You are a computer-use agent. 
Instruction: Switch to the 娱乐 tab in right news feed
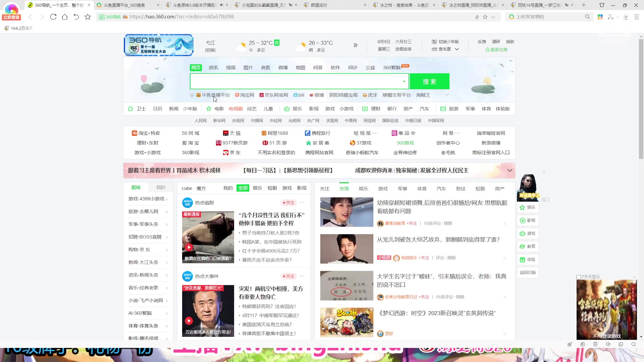(x=364, y=189)
